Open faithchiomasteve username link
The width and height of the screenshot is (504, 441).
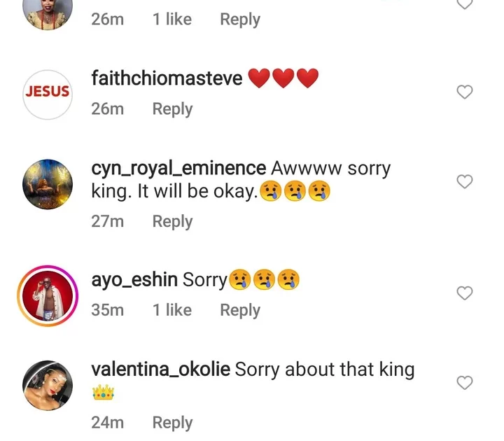(167, 78)
